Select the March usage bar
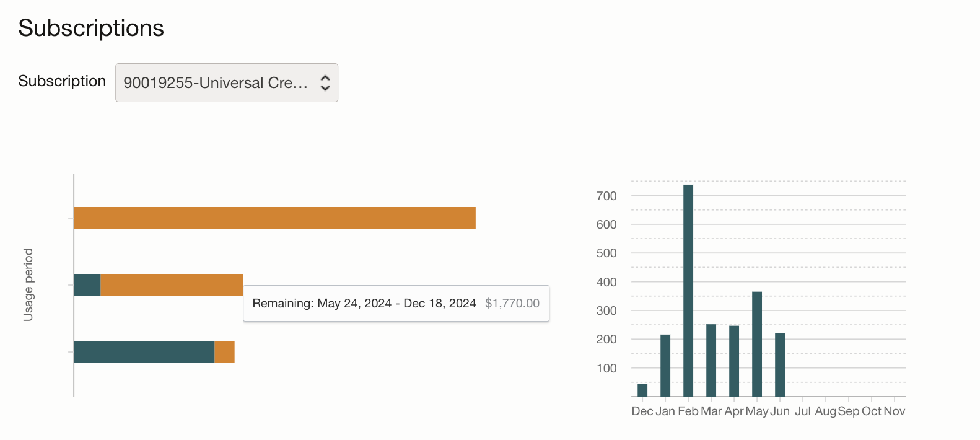 (711, 360)
